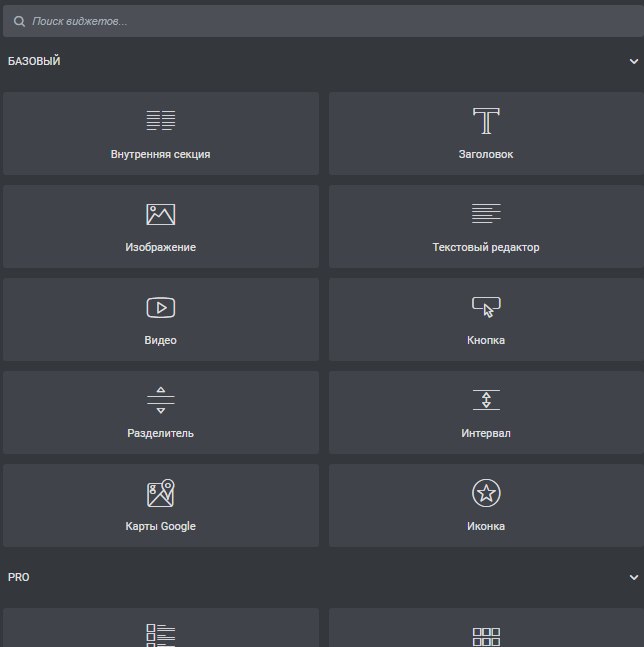The height and width of the screenshot is (647, 644).
Task: Select the Заголовок heading widget
Action: 486,133
